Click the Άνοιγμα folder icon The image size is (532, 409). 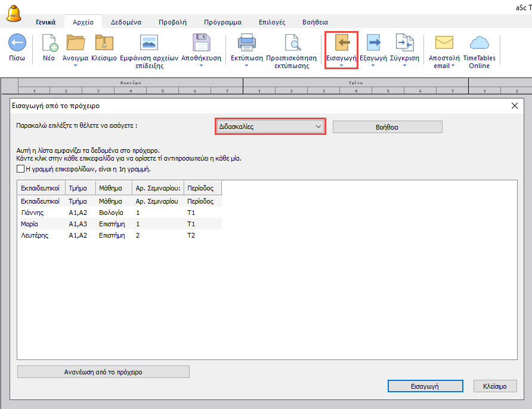tap(76, 42)
